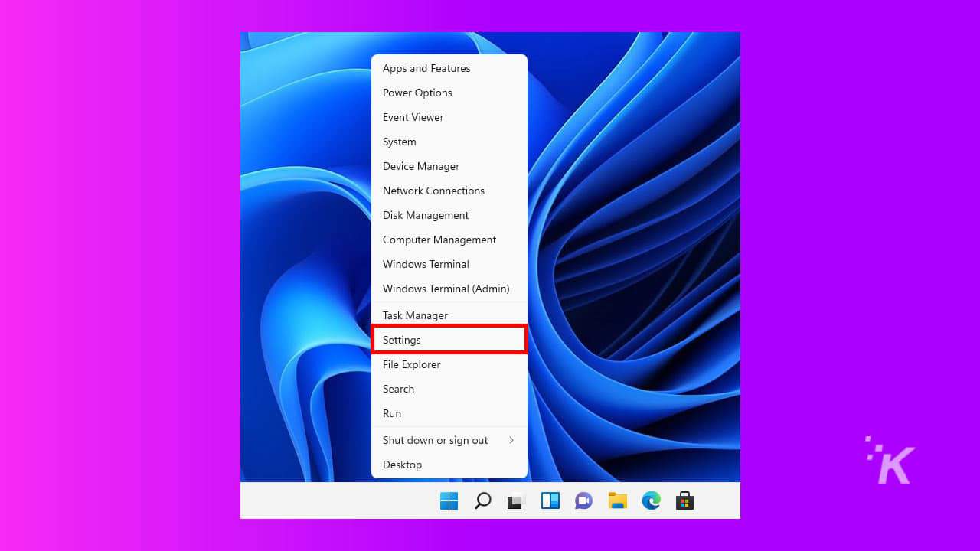Open Device Manager
Image resolution: width=980 pixels, height=551 pixels.
pos(421,166)
